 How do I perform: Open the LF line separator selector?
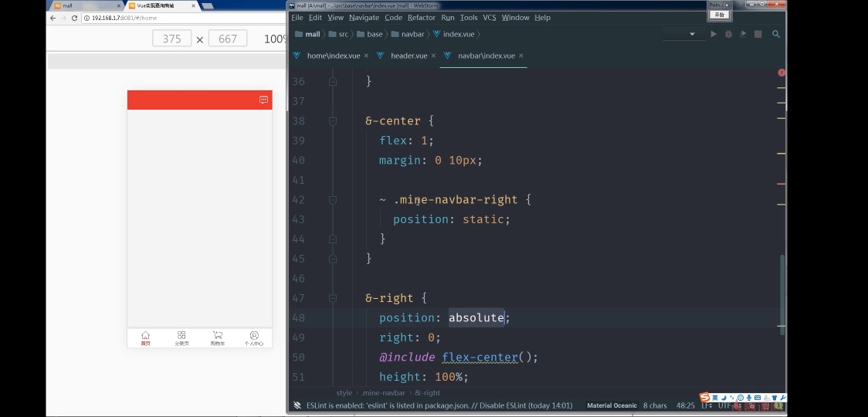[707, 406]
